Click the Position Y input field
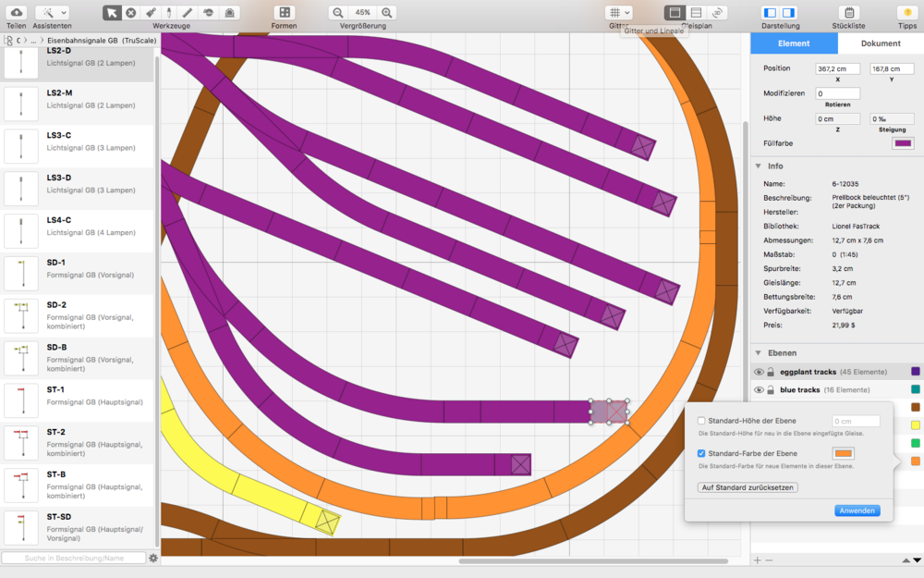Screen dimensions: 924x578 (892, 69)
